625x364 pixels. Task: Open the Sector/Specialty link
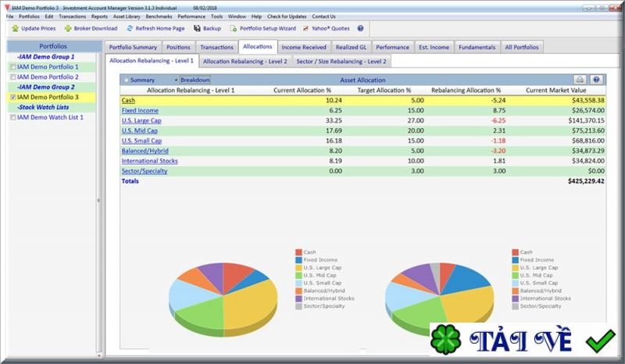145,171
